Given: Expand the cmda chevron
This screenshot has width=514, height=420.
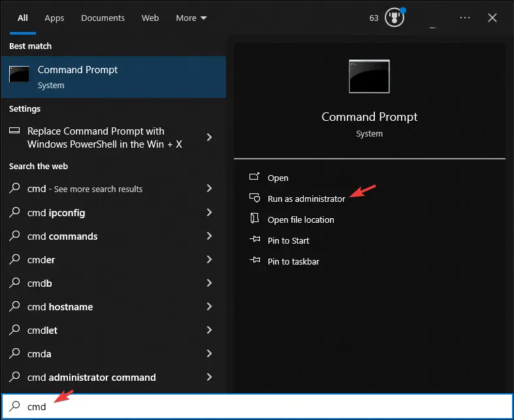Looking at the screenshot, I should [x=210, y=353].
